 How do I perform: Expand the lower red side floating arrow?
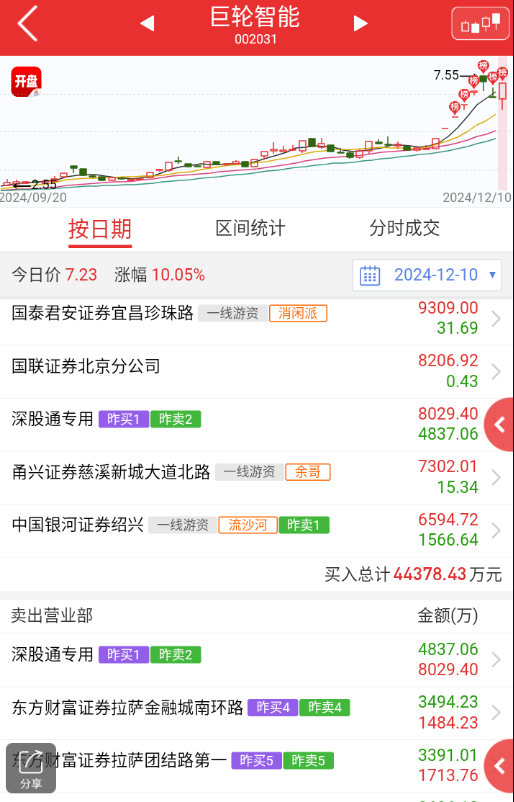499,766
